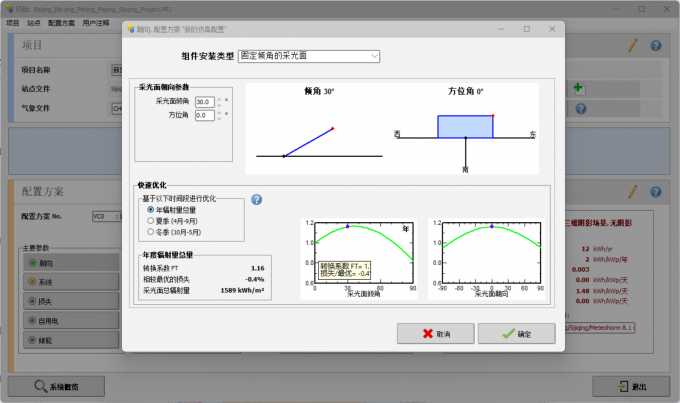Click the pencil edit icon in 项目 panel
The image size is (680, 403).
point(632,46)
